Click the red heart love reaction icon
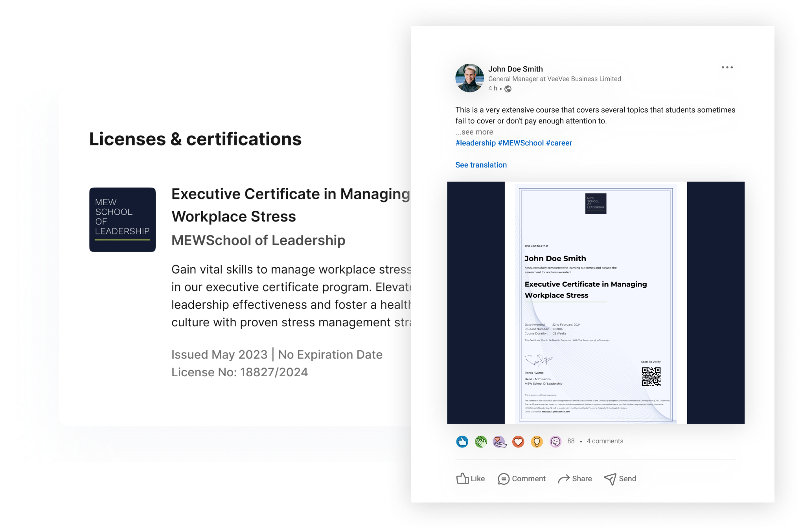Screen dimensions: 802x532 [518, 442]
